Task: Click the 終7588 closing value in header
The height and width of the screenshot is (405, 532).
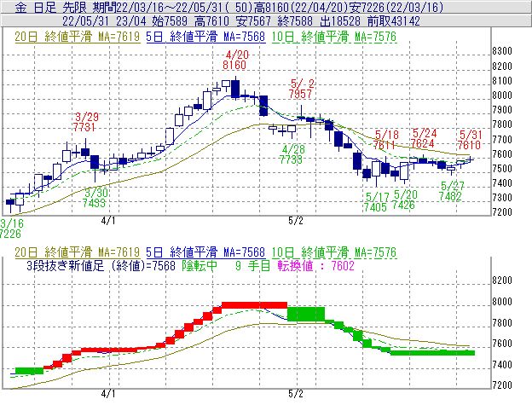Action: coord(294,21)
